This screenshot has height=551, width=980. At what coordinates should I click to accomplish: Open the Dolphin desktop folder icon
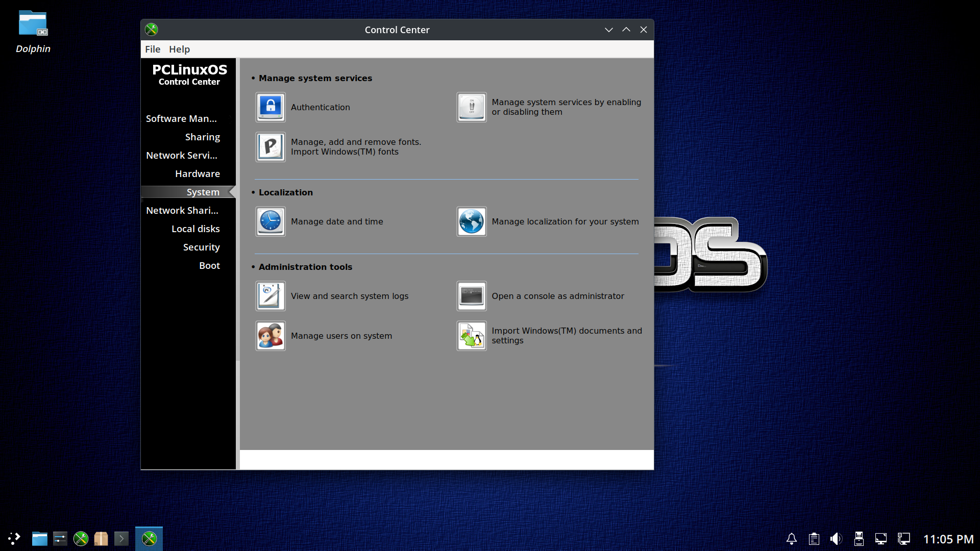pyautogui.click(x=33, y=24)
